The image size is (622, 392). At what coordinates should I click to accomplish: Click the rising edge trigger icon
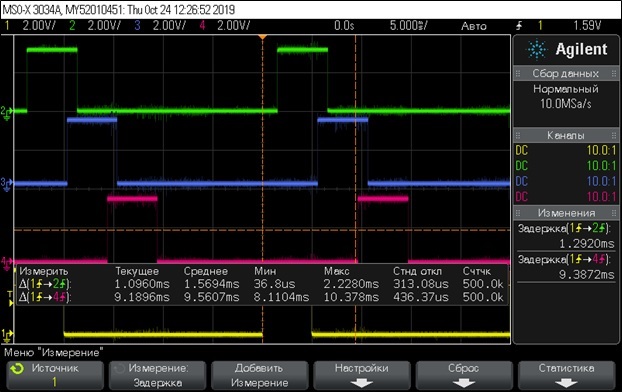519,26
